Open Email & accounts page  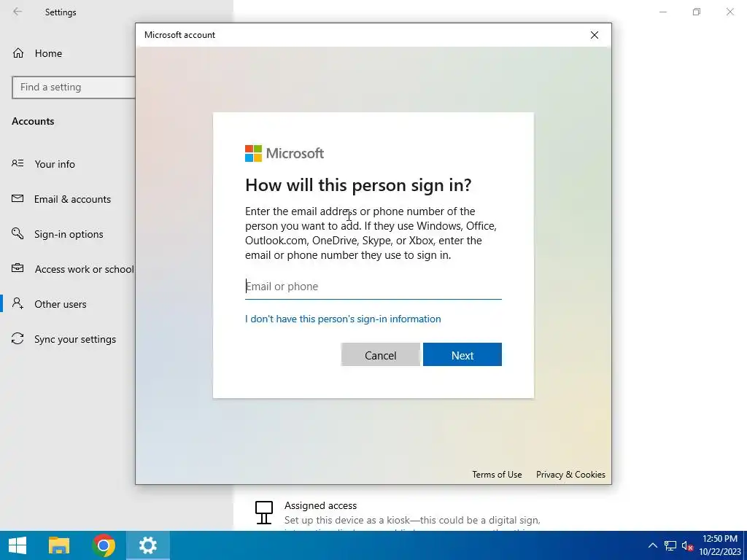pyautogui.click(x=72, y=199)
